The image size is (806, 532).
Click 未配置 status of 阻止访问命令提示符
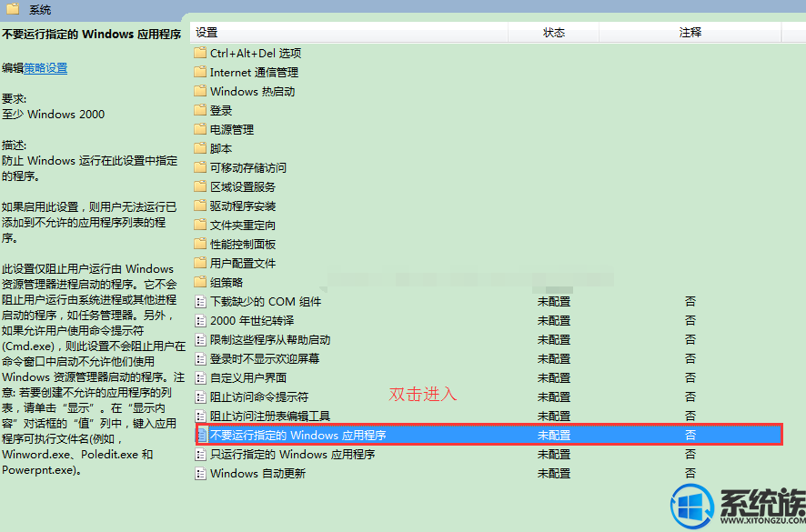pos(554,396)
